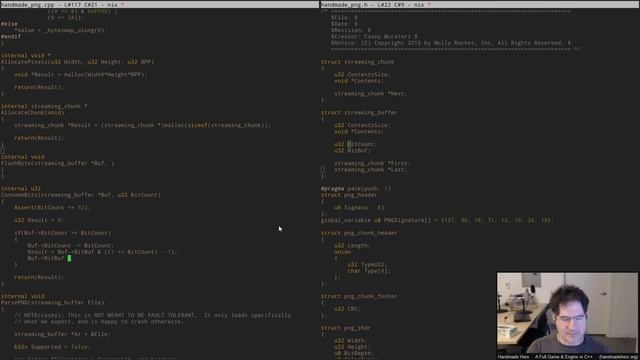Click the #else preprocessor line
The image size is (640, 360).
[9, 24]
